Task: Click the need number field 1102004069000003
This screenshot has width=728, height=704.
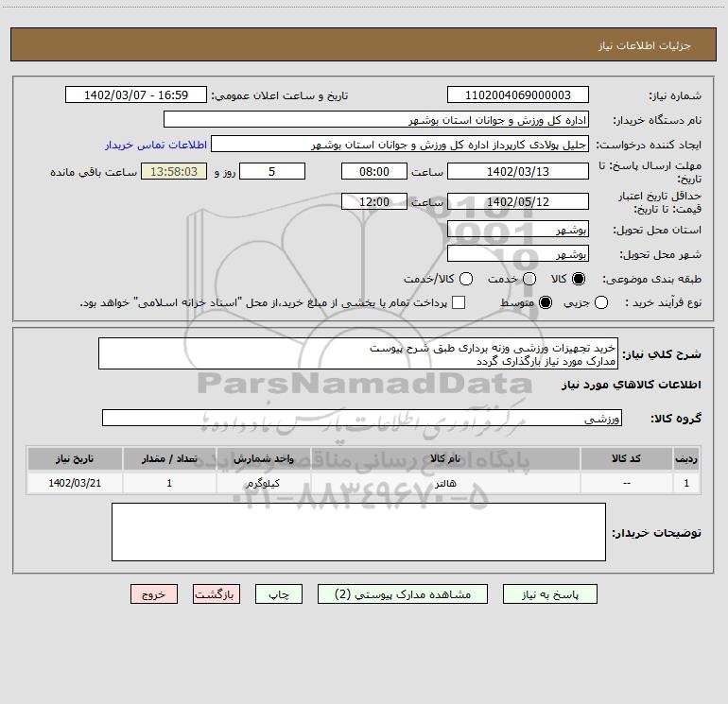Action: point(518,95)
